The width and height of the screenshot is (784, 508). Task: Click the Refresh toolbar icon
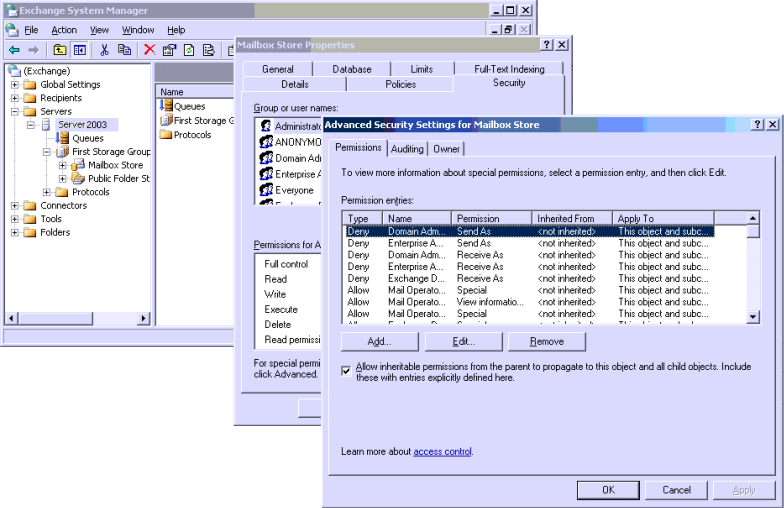[189, 50]
